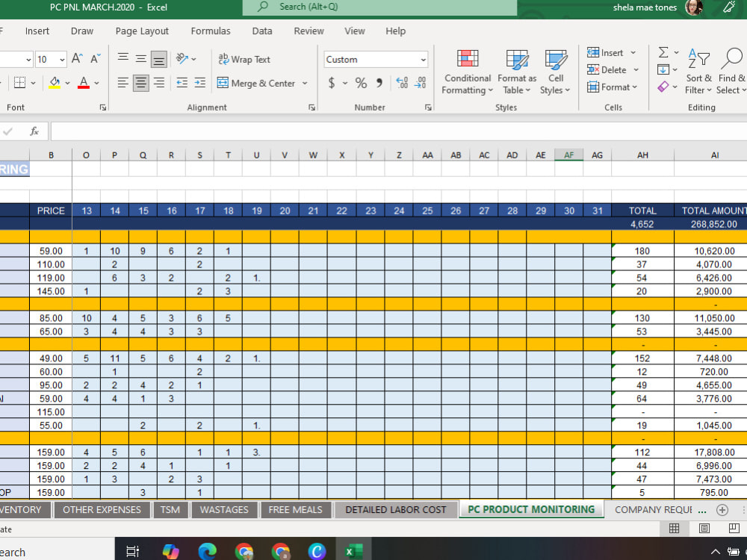Open text orientation options
Screen dimensions: 747x560
click(x=186, y=58)
